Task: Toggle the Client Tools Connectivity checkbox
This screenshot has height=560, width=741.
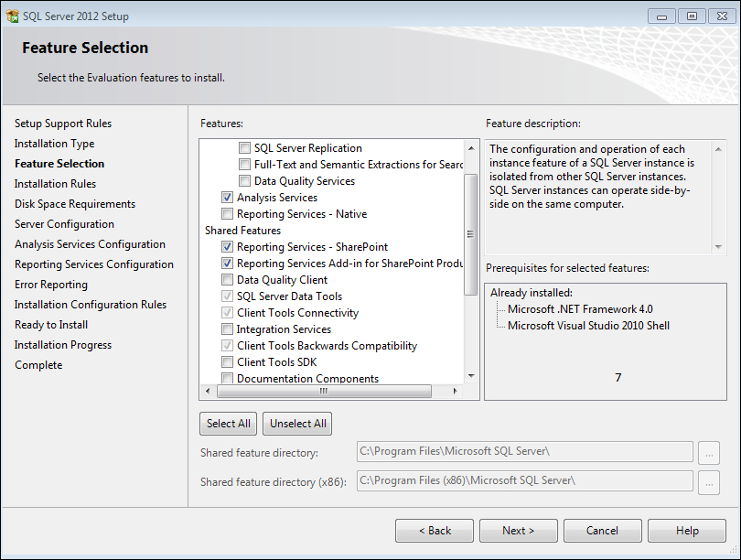Action: pyautogui.click(x=227, y=313)
